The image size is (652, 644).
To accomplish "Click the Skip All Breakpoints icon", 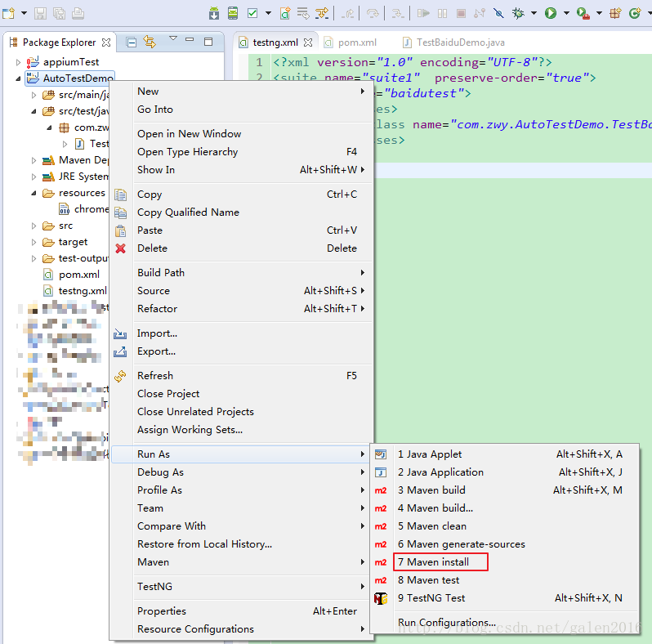I will [x=498, y=13].
